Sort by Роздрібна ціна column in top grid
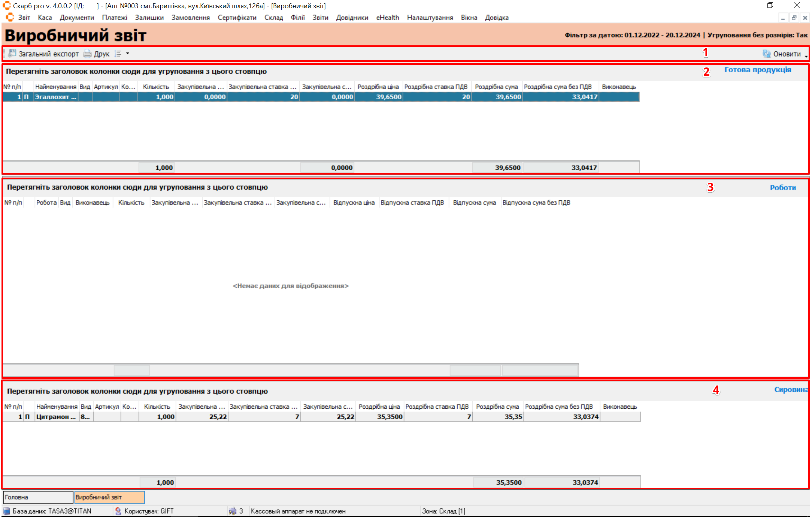Image resolution: width=812 pixels, height=517 pixels. 378,87
